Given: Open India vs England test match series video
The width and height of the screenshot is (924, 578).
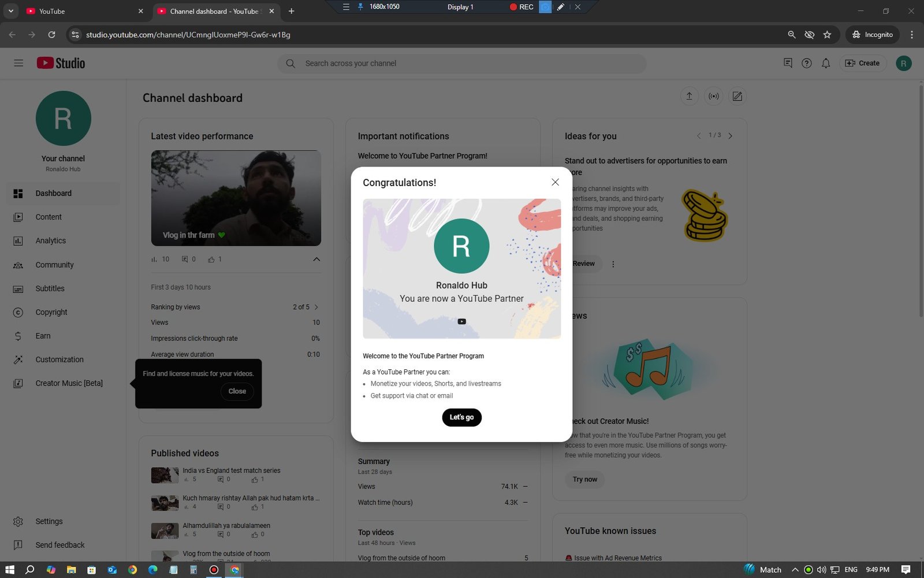Looking at the screenshot, I should click(x=231, y=470).
